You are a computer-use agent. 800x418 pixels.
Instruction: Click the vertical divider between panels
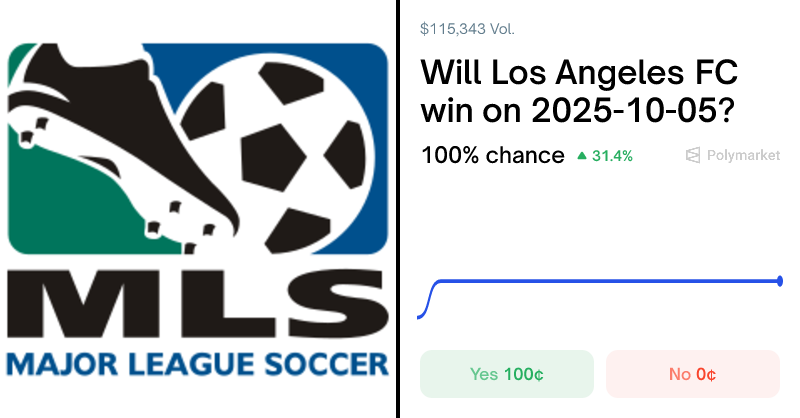click(399, 209)
